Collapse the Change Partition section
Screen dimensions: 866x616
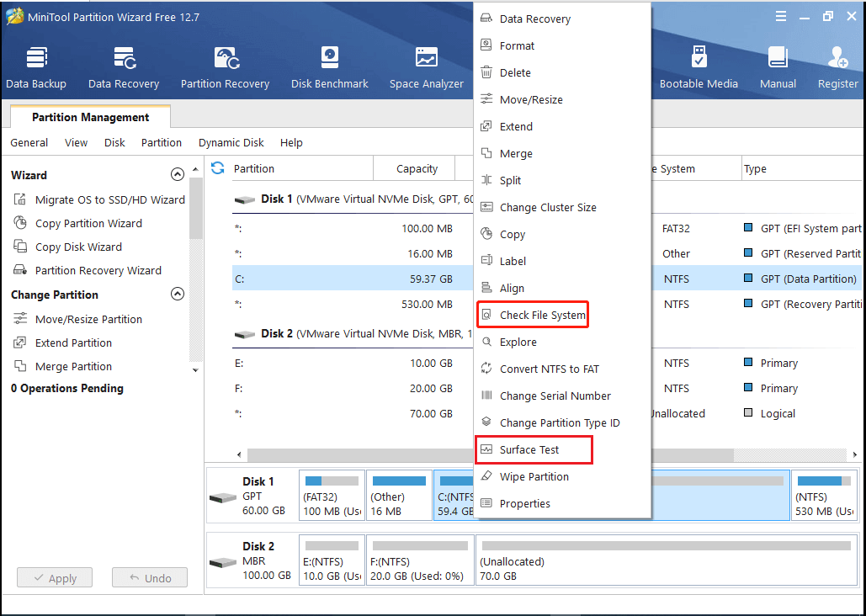coord(177,295)
